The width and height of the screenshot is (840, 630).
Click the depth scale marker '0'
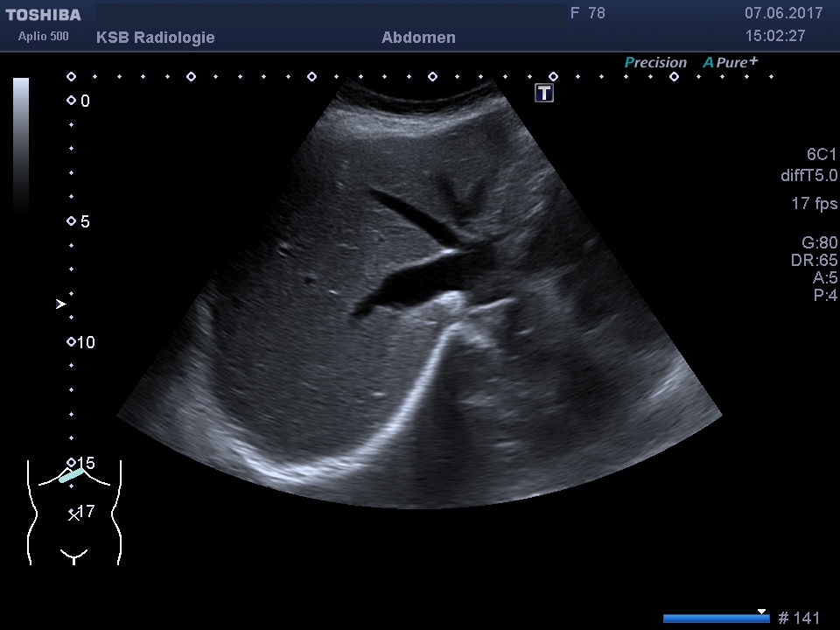pos(85,101)
